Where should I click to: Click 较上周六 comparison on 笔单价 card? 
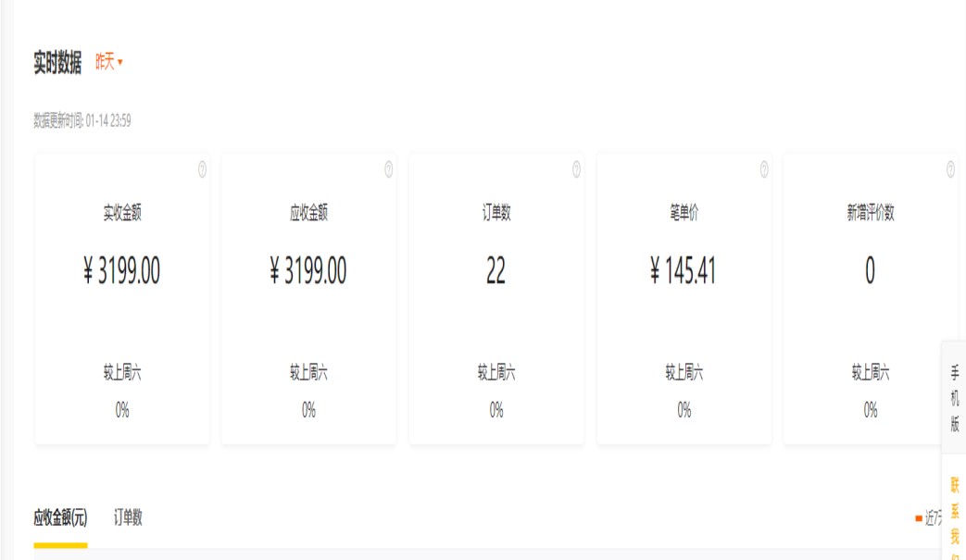pos(684,373)
